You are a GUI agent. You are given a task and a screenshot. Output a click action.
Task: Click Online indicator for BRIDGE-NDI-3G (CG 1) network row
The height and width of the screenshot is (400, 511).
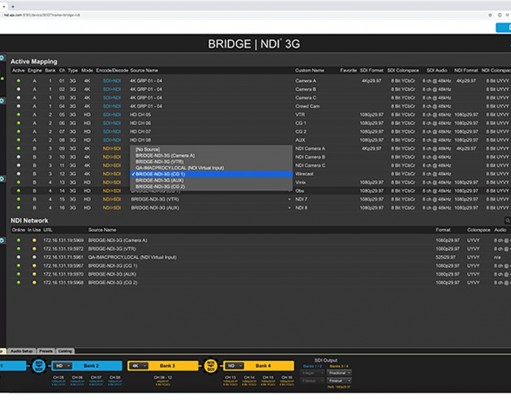[18, 266]
